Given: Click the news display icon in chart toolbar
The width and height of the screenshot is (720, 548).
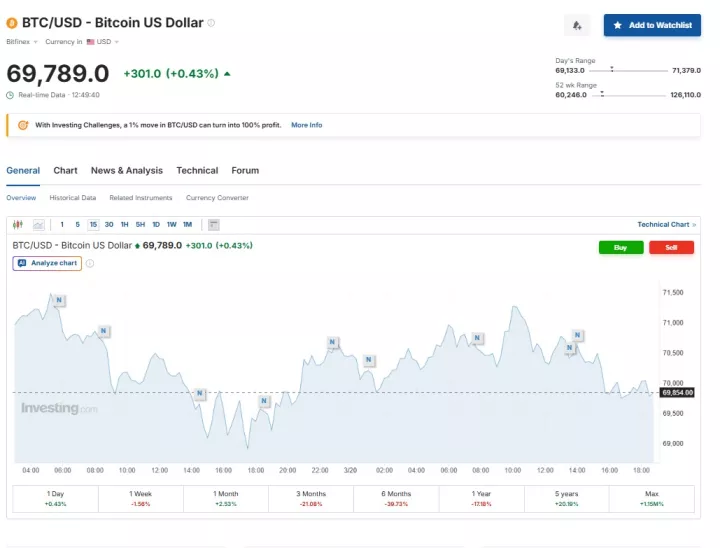Looking at the screenshot, I should click(214, 225).
